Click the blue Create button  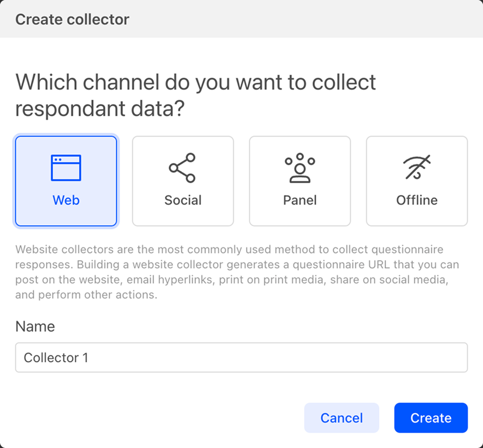tap(431, 418)
